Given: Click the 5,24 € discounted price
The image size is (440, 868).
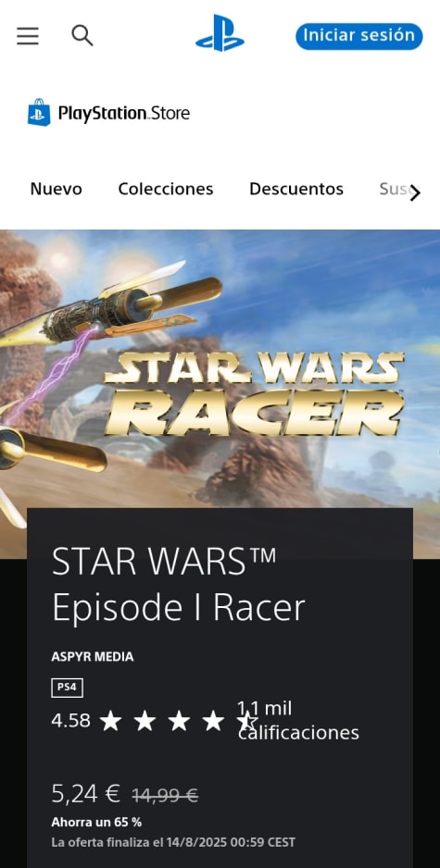Looking at the screenshot, I should [86, 794].
